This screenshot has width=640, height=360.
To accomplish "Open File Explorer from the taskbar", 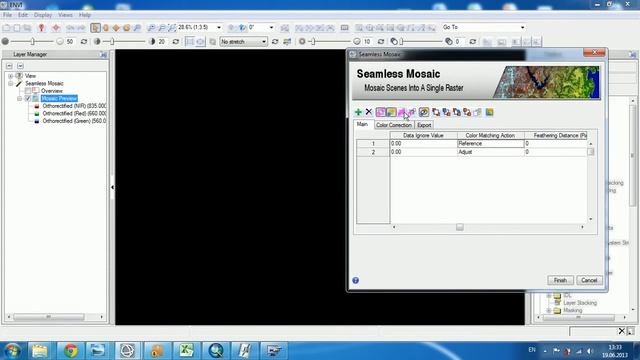I will pyautogui.click(x=40, y=351).
